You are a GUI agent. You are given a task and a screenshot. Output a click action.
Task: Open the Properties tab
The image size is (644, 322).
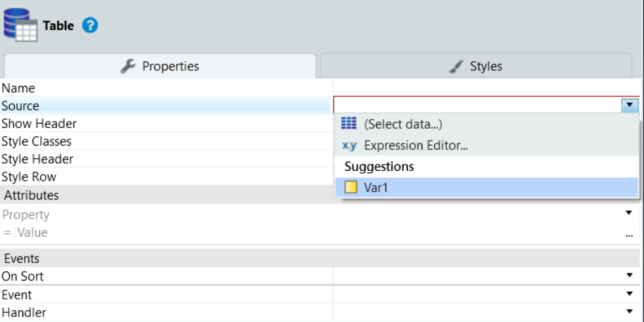coord(160,66)
